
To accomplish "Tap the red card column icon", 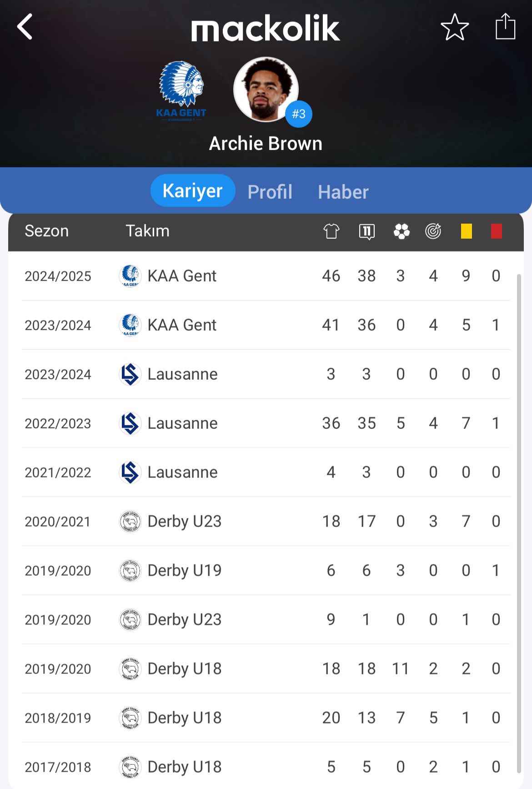I will [x=497, y=231].
